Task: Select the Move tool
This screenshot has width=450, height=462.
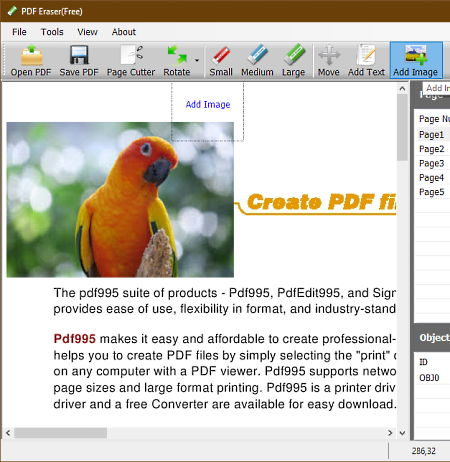Action: (329, 61)
